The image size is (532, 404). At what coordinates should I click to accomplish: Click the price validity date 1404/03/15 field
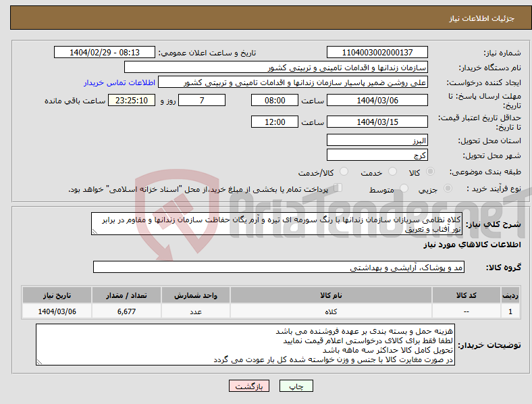[377, 122]
